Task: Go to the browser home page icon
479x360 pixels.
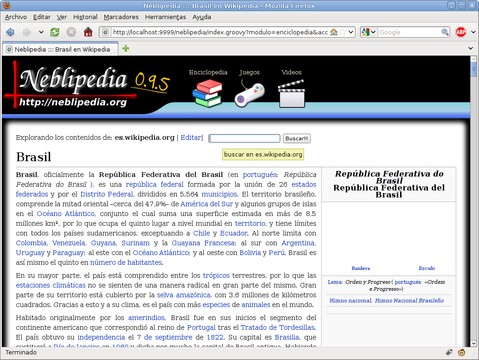Action: (88, 32)
